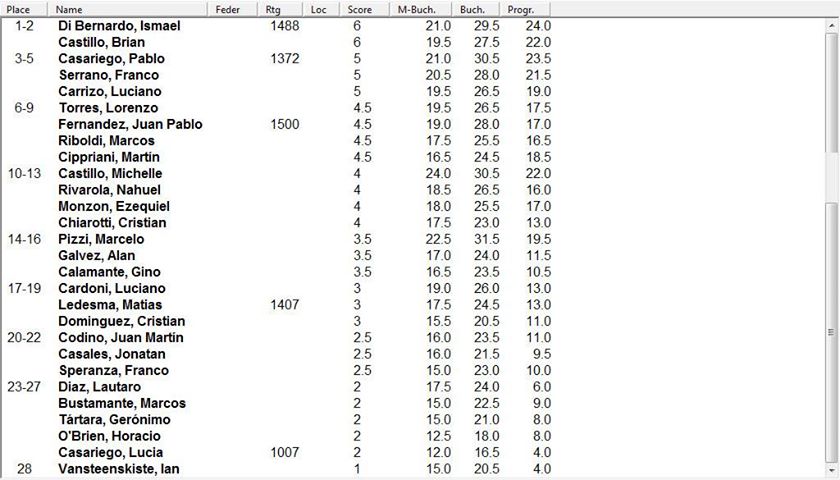Click the vertical scrollbar thumb
The height and width of the screenshot is (480, 840).
831,332
